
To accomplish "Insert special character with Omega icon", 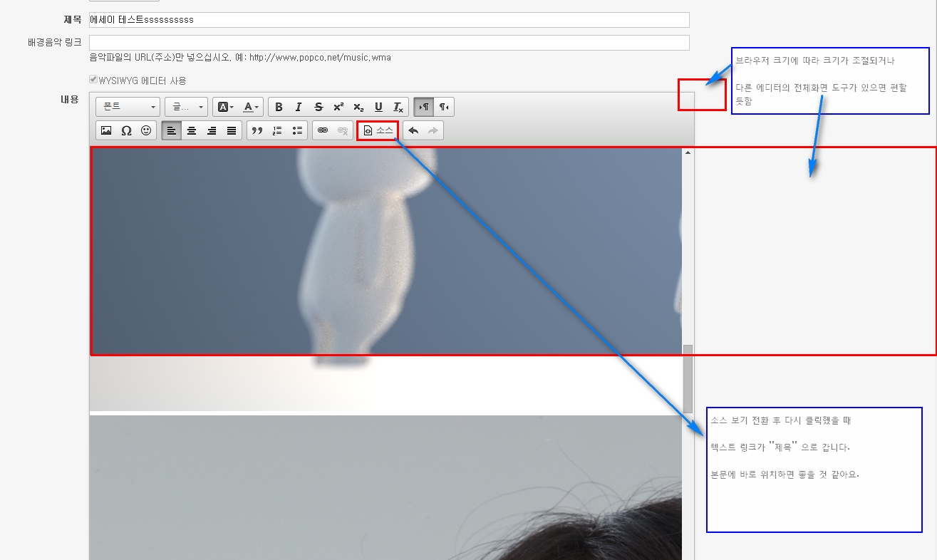I will [x=126, y=130].
